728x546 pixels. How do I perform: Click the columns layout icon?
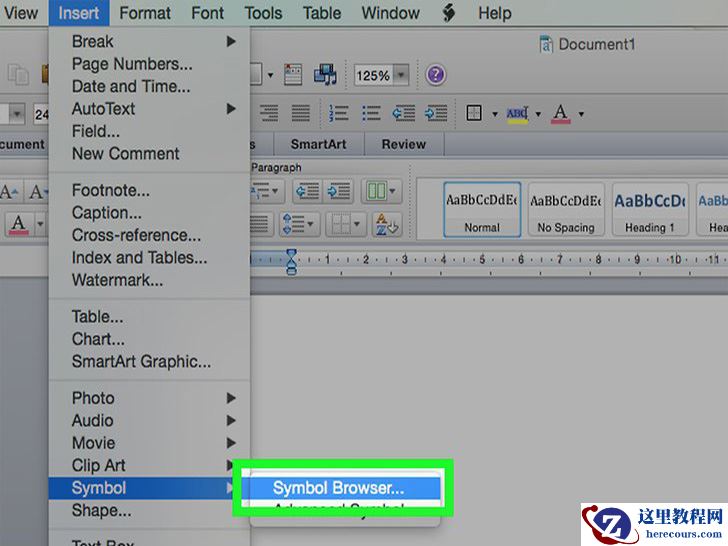[x=376, y=190]
